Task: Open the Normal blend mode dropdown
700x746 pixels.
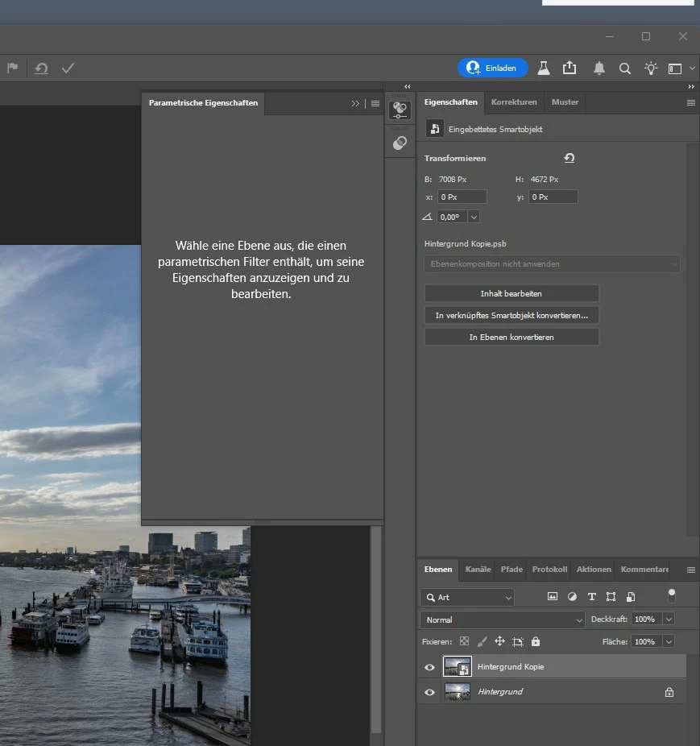Action: click(x=502, y=620)
